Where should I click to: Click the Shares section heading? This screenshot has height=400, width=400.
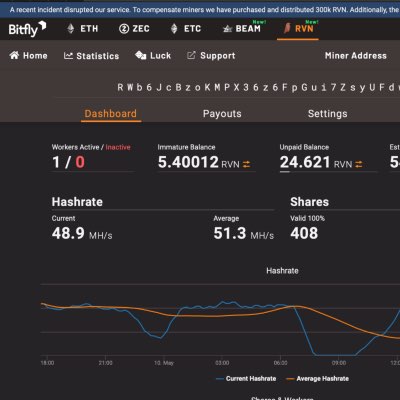309,202
